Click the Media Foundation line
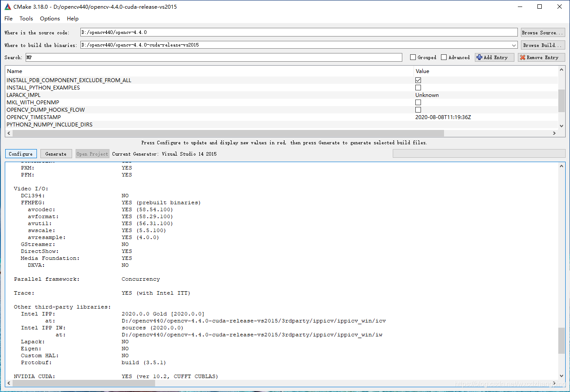The height and width of the screenshot is (392, 570). coord(76,258)
